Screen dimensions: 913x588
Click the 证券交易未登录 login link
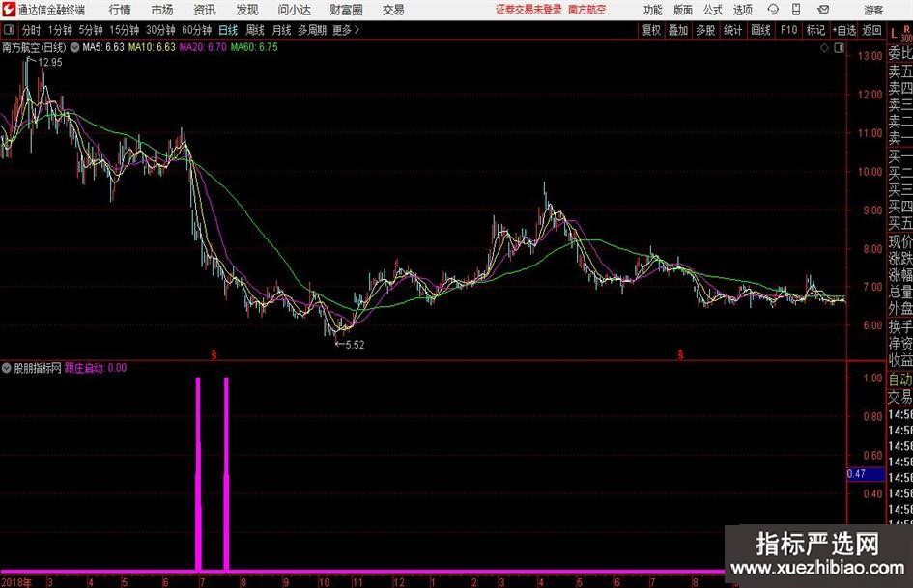(528, 10)
